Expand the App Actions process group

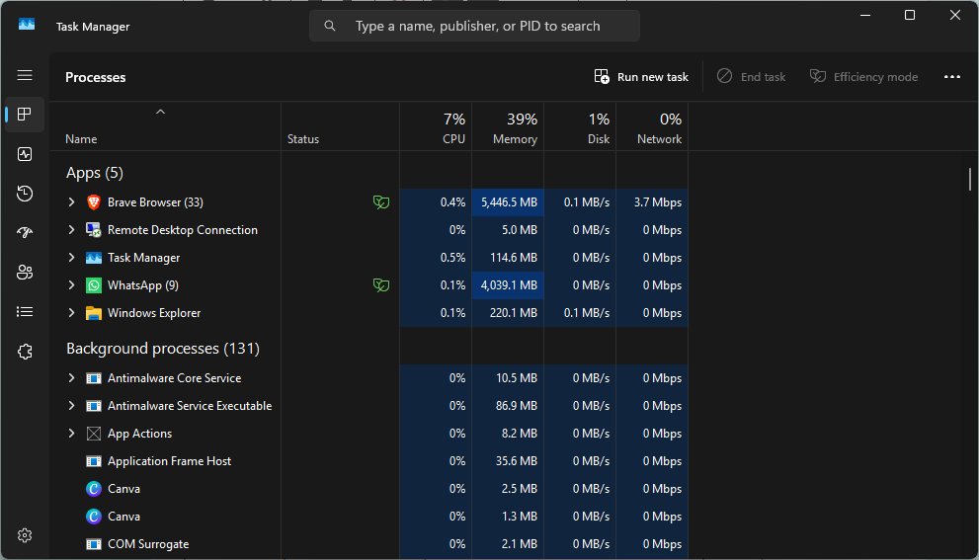click(71, 434)
